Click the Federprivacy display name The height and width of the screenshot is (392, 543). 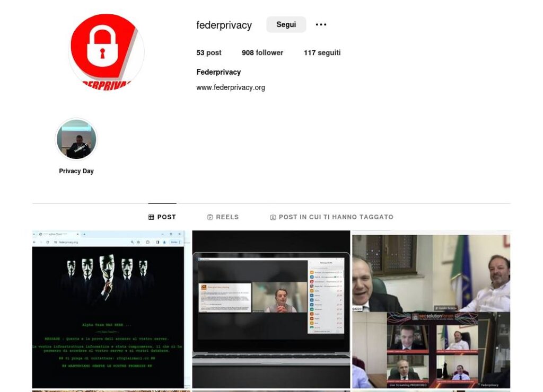pos(218,72)
